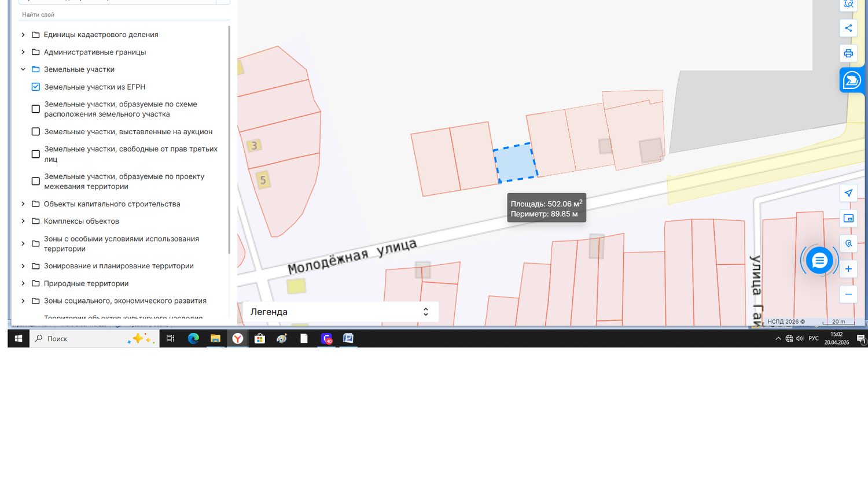Uncheck Земельные участки из ЕГРН

click(35, 87)
